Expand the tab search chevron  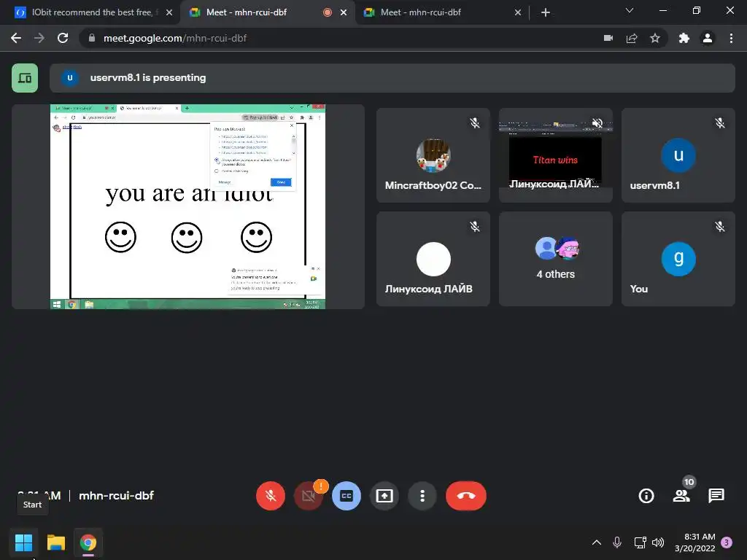pyautogui.click(x=630, y=10)
